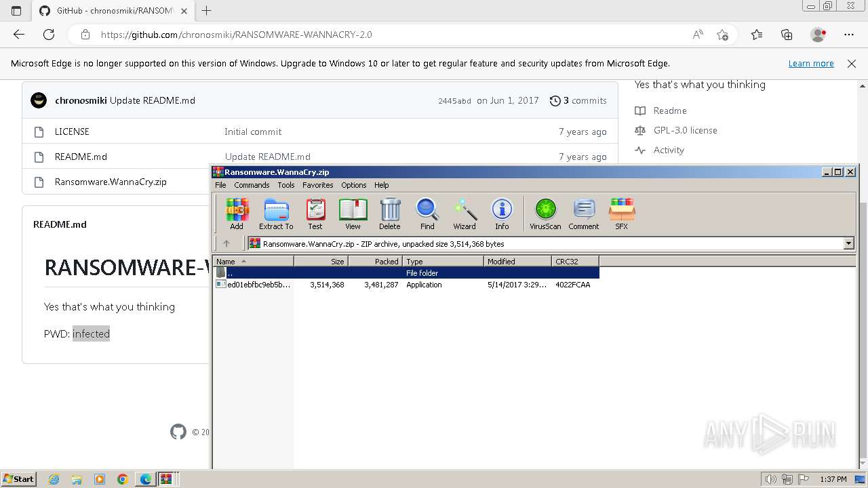Show archive Info
Viewport: 868px width, 488px height.
(x=502, y=213)
